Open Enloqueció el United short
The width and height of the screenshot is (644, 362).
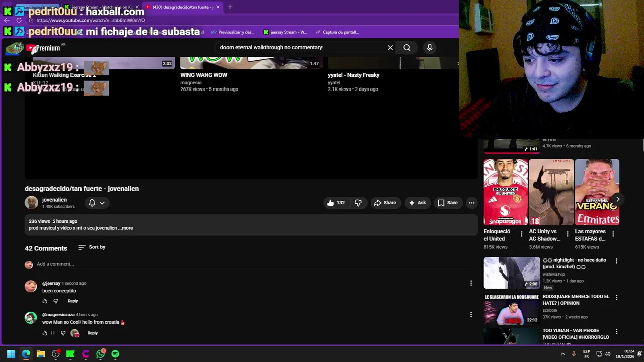click(506, 192)
